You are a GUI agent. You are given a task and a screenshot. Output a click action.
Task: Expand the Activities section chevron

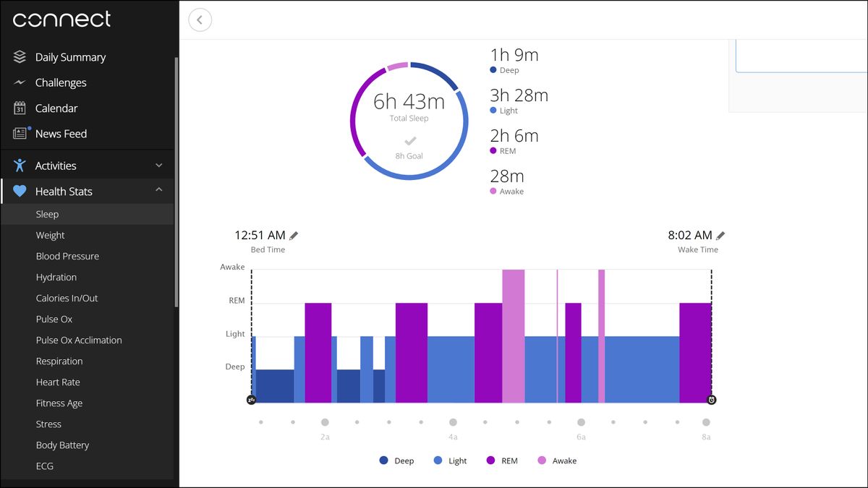click(159, 166)
